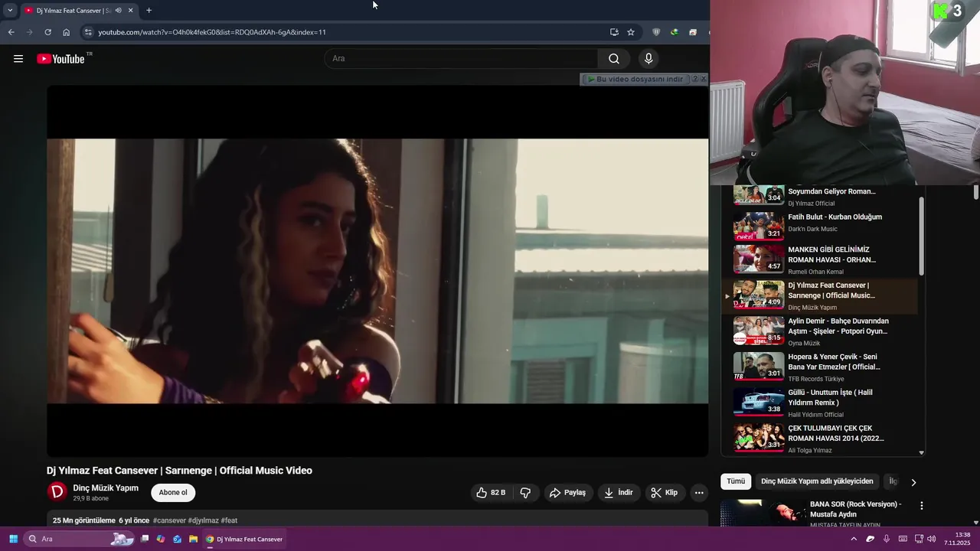Select the Dj Yılmaz Feat Cansever tab

click(x=78, y=11)
